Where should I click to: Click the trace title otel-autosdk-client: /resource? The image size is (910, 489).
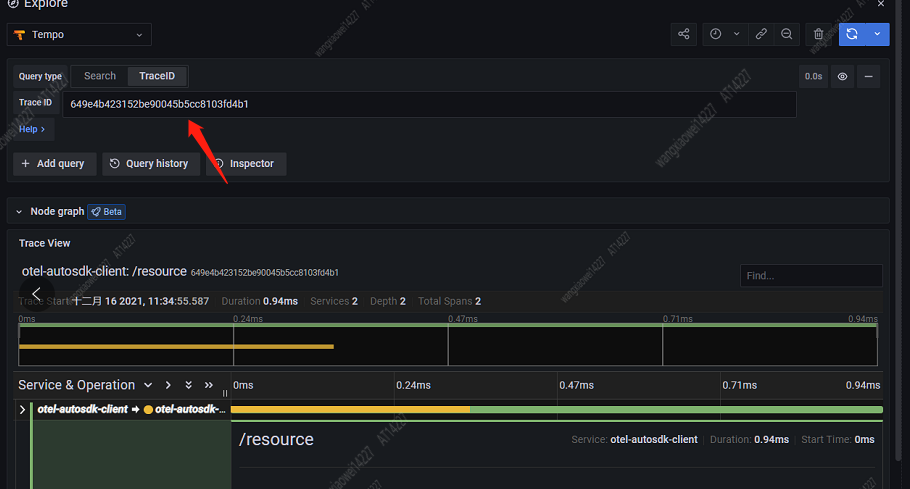(104, 271)
